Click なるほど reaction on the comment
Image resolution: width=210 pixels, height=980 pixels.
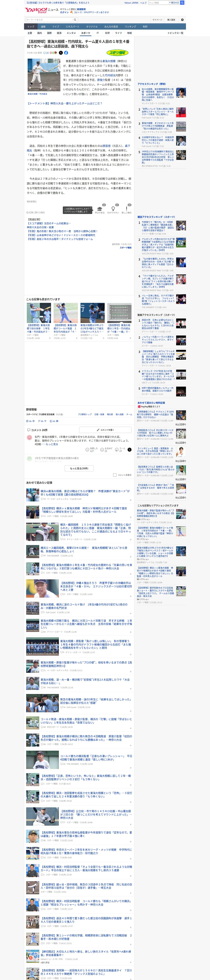coord(106,450)
